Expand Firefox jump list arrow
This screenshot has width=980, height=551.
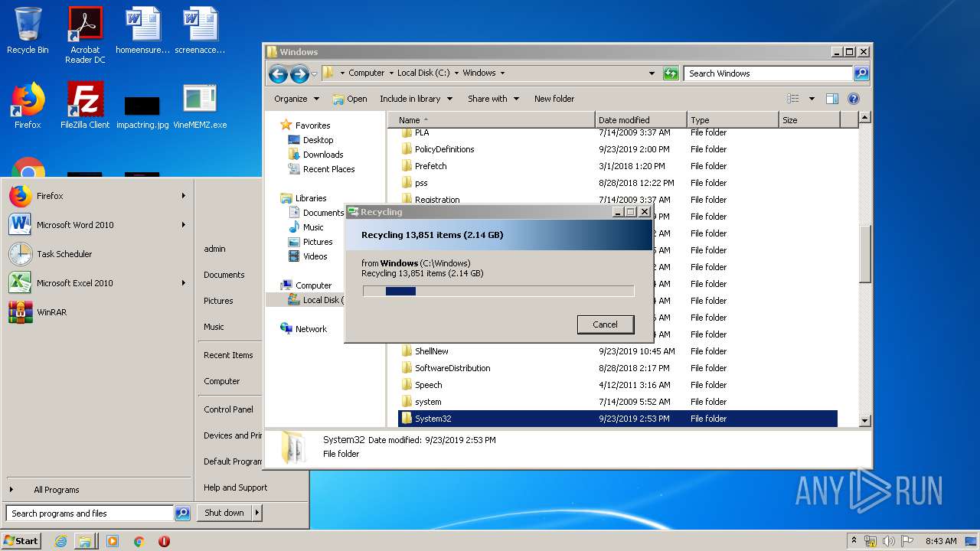coord(184,196)
